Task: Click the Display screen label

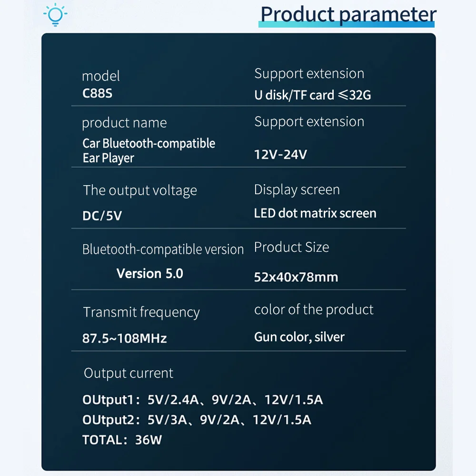Action: 297,190
